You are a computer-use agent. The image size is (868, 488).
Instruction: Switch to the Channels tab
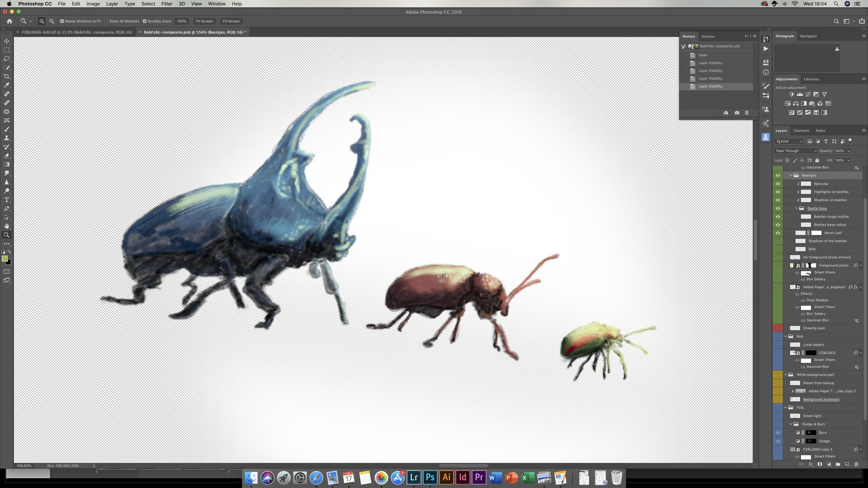pyautogui.click(x=801, y=131)
